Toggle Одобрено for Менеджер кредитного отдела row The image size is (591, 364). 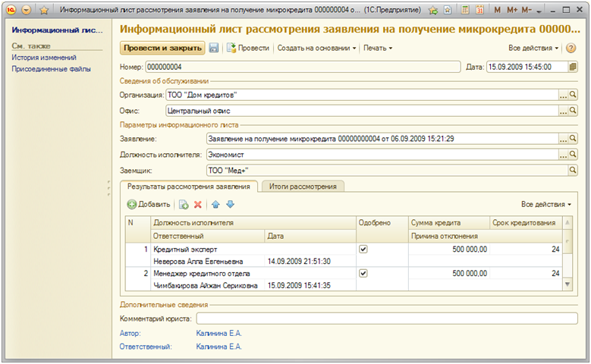363,273
